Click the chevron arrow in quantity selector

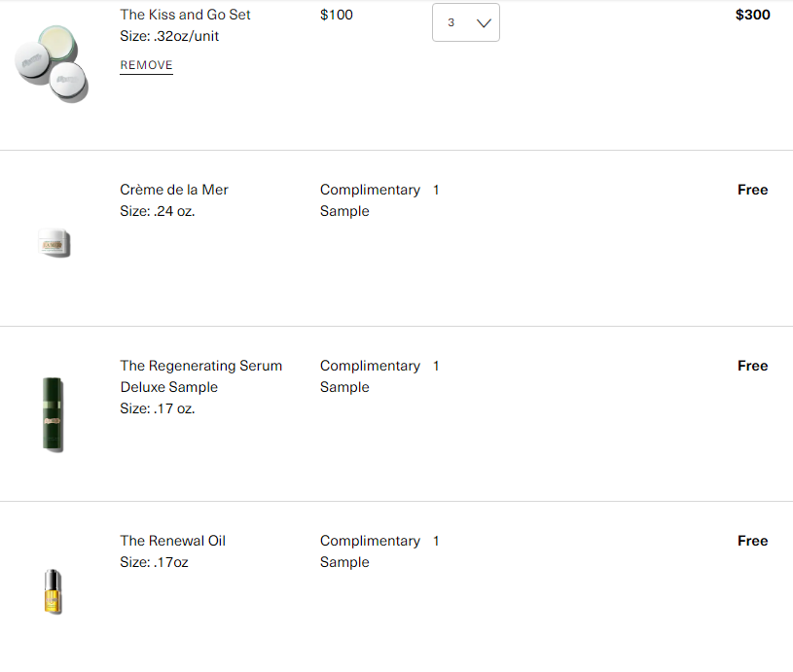[x=484, y=22]
